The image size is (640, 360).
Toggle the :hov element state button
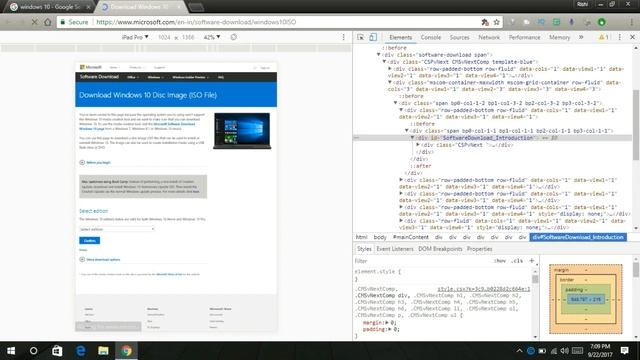pos(500,261)
